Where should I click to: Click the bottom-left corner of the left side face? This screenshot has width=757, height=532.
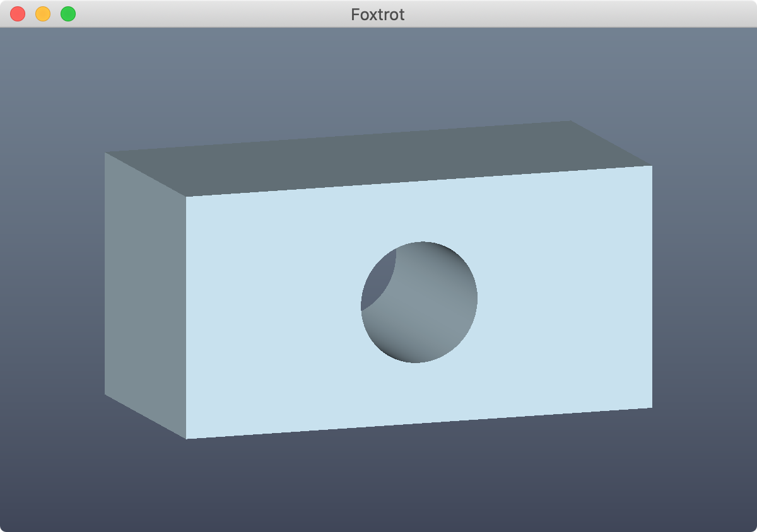pos(105,395)
